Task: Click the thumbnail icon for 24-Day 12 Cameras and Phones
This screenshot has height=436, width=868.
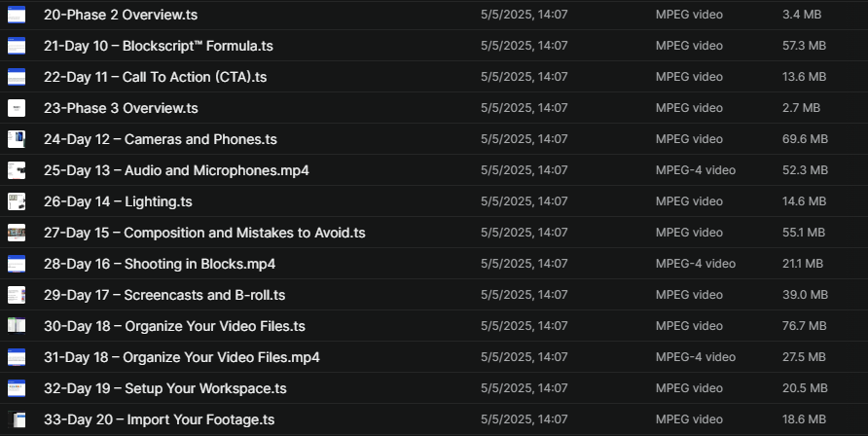Action: tap(17, 139)
